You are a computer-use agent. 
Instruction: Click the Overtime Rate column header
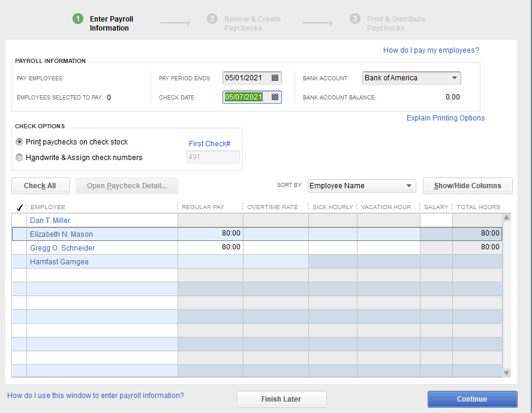[272, 207]
